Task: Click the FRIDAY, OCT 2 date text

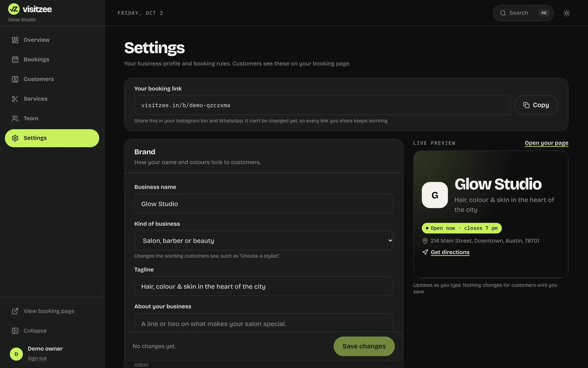Action: [x=140, y=13]
